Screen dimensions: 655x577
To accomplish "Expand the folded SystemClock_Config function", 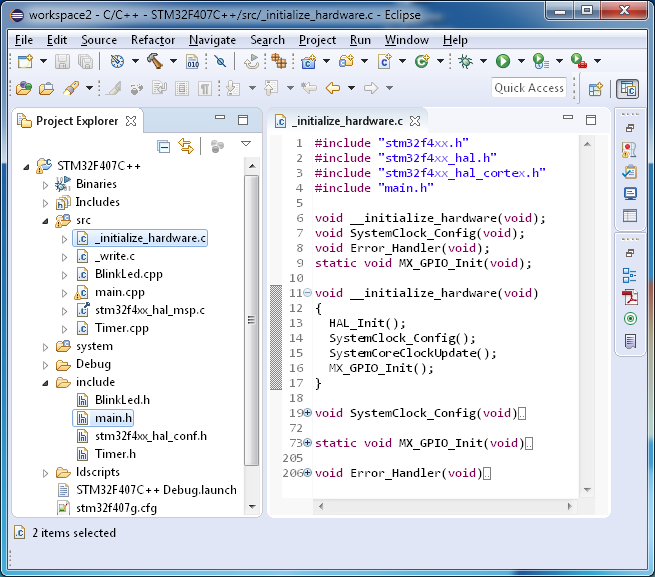I will (306, 413).
